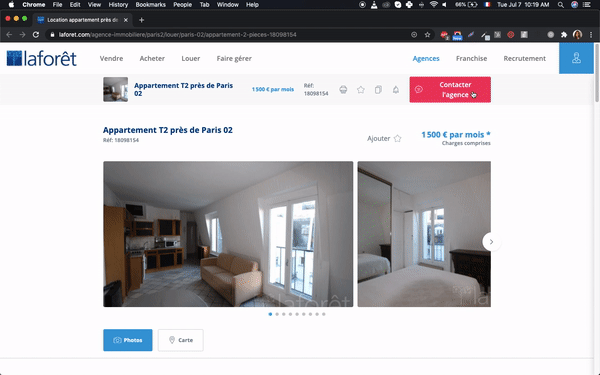Click the print icon in sticky bar
The height and width of the screenshot is (375, 600).
343,90
